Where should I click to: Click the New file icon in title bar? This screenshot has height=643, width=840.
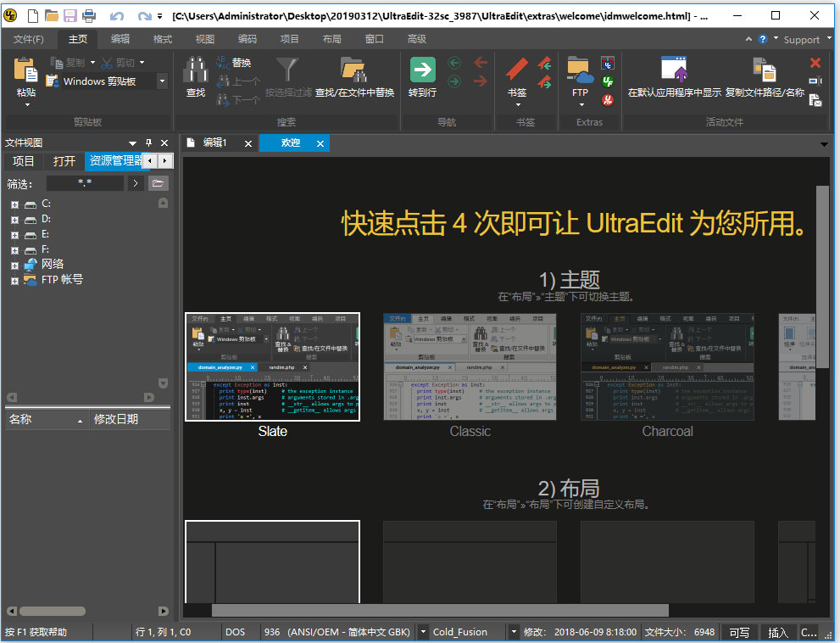tap(33, 15)
